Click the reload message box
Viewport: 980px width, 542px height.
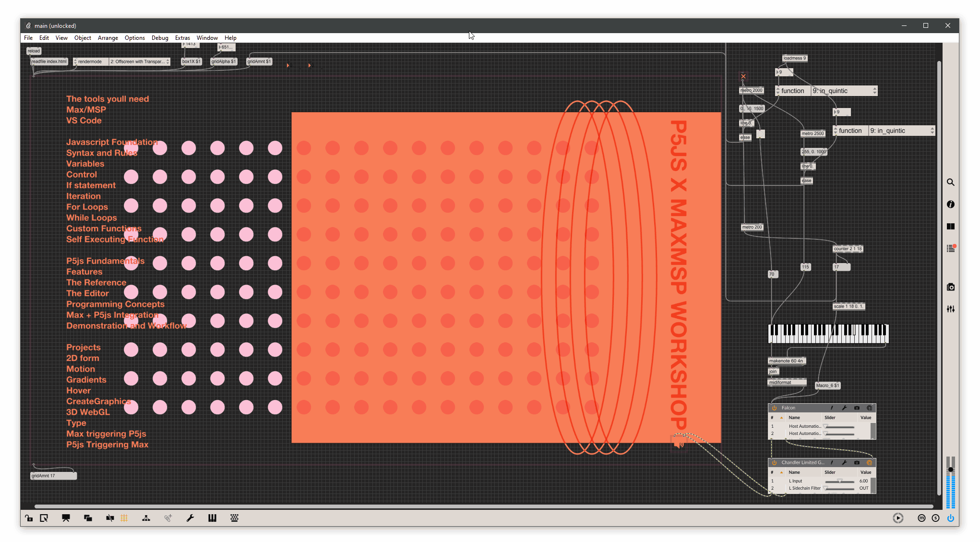[34, 51]
